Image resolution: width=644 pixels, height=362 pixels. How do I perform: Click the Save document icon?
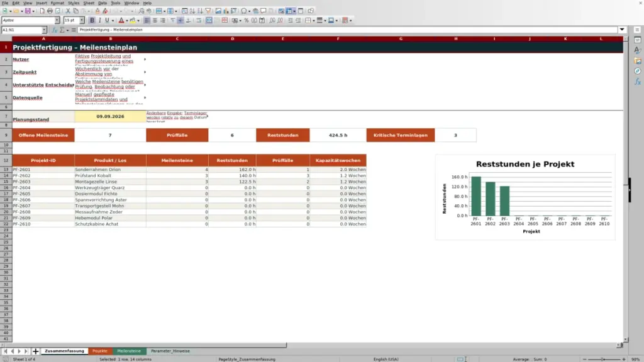(x=28, y=11)
